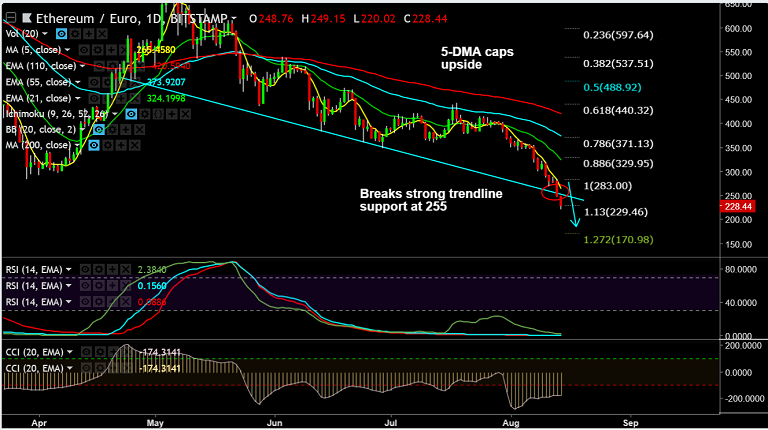Click plus icon beside MA (5, close)
The width and height of the screenshot is (768, 430).
pyautogui.click(x=111, y=50)
